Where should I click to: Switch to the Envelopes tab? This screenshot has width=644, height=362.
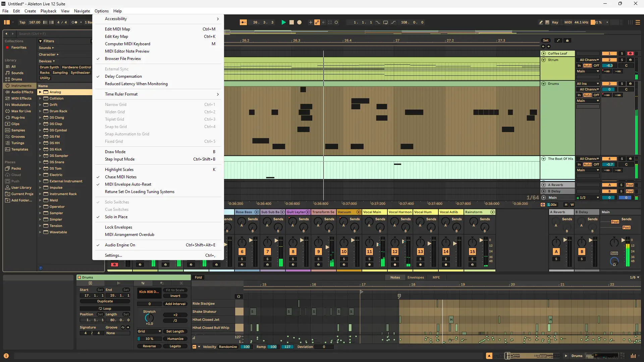pyautogui.click(x=416, y=278)
